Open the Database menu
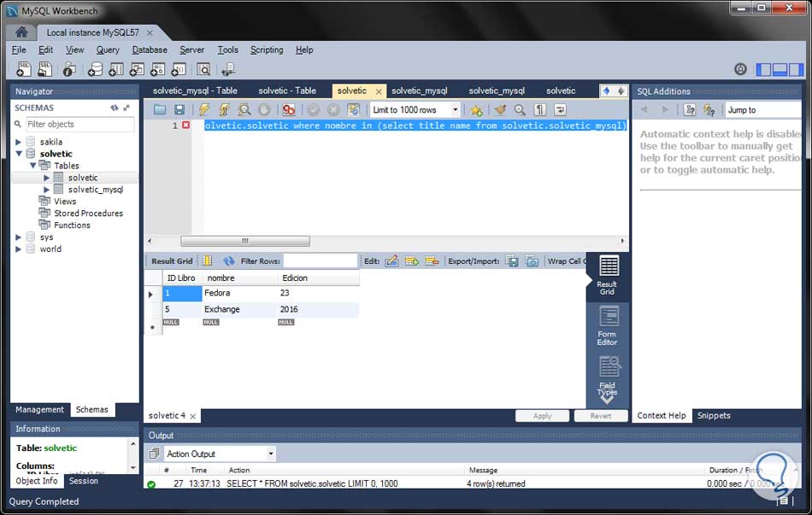812x515 pixels. point(150,50)
